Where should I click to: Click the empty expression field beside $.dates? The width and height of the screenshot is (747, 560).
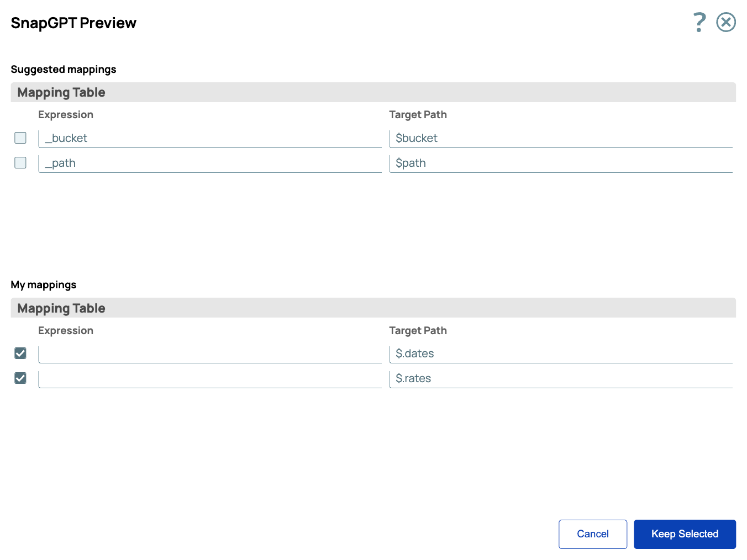tap(210, 353)
